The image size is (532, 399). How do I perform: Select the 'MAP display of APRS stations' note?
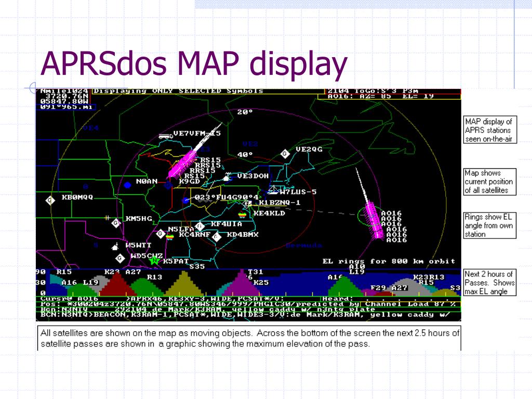pyautogui.click(x=490, y=130)
